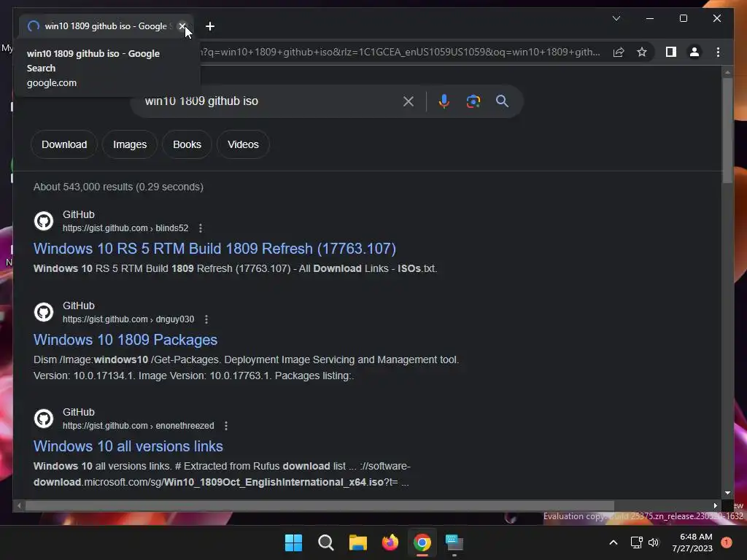
Task: Open the remote desktop app on taskbar
Action: click(x=454, y=542)
